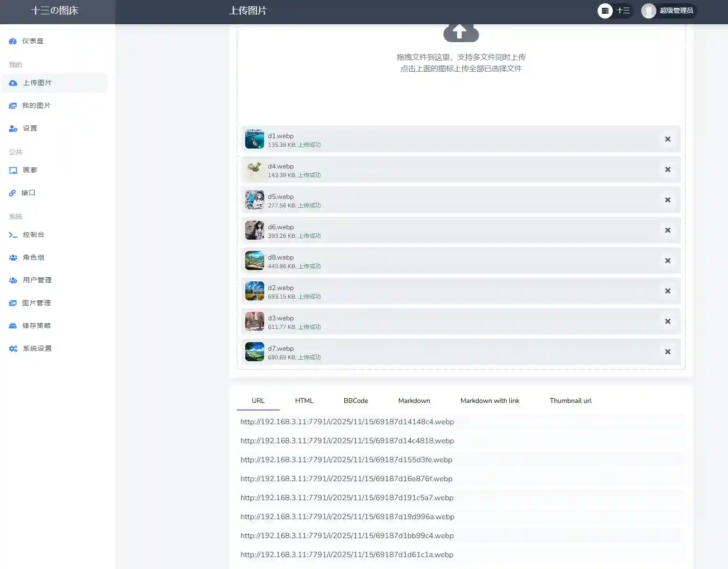The height and width of the screenshot is (569, 728).
Task: Open the 设置 settings icon
Action: pos(12,128)
